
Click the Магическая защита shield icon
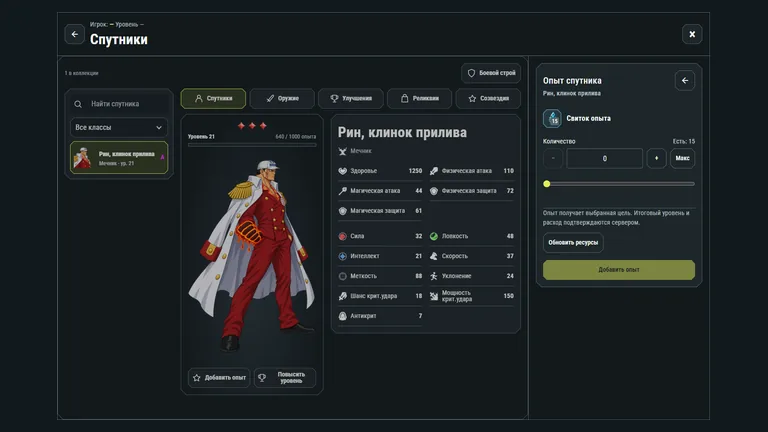[x=342, y=211]
